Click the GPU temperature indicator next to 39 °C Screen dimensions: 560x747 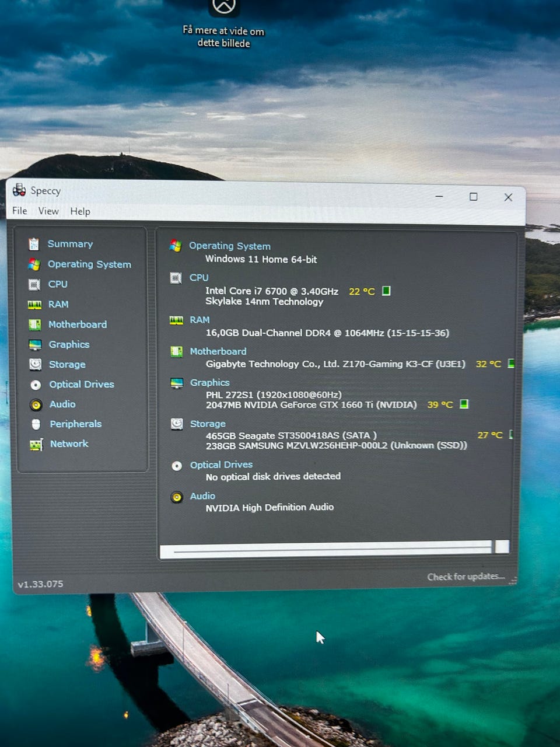pos(464,404)
